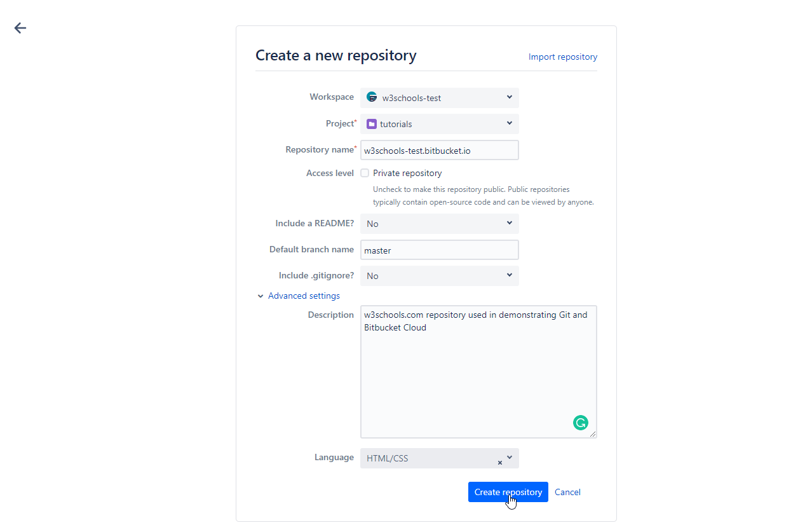Click the Repository name input field
Image resolution: width=812 pixels, height=525 pixels.
point(440,151)
